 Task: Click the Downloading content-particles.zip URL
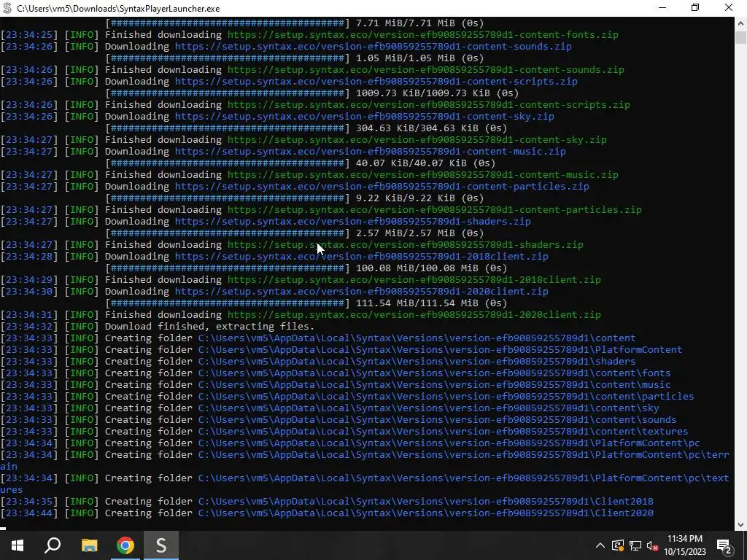pyautogui.click(x=382, y=186)
